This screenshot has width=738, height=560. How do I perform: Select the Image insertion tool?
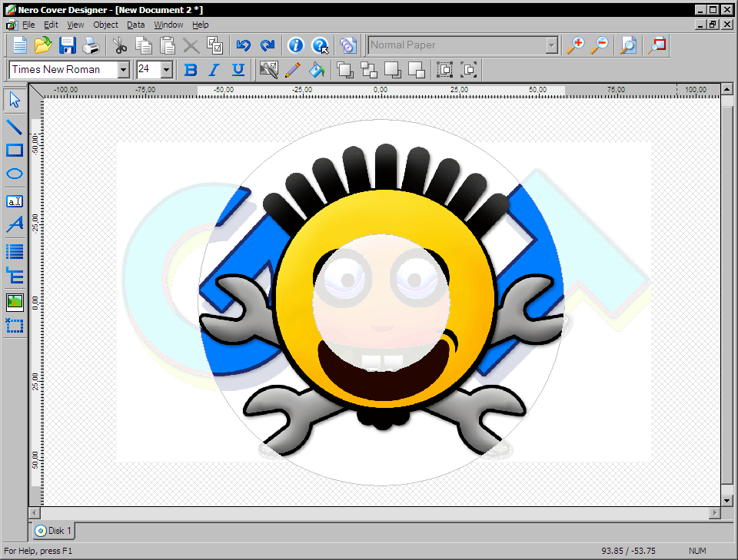[x=15, y=303]
